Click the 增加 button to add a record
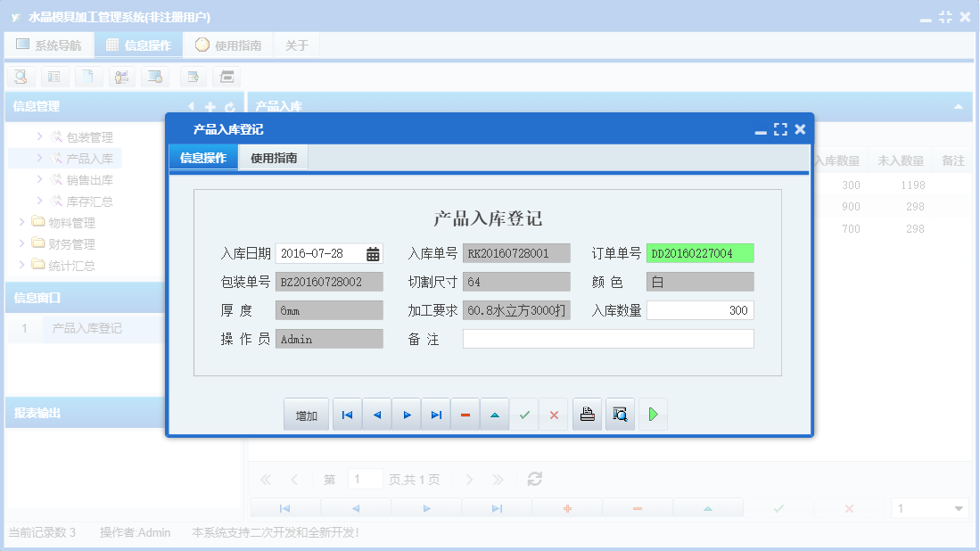This screenshot has height=551, width=980. pyautogui.click(x=306, y=414)
